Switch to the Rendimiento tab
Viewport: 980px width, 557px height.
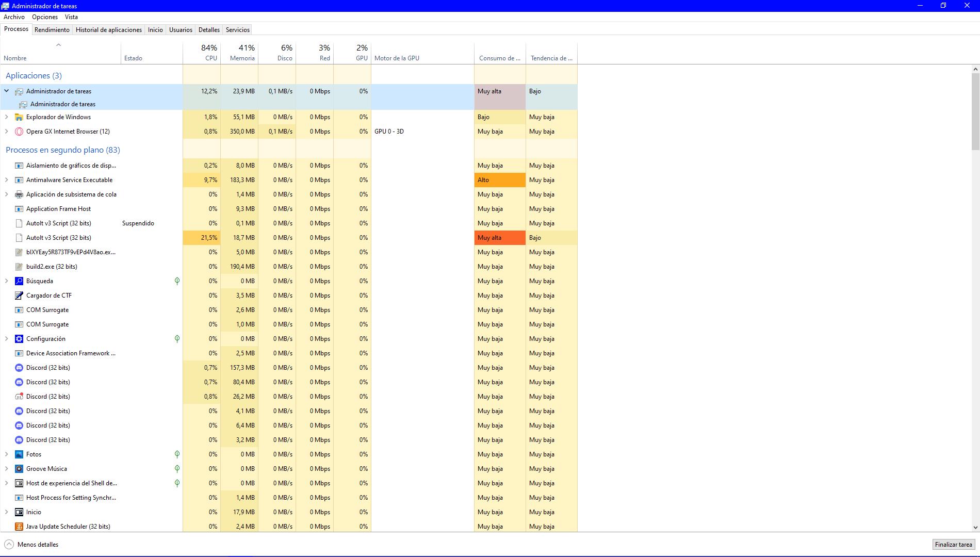[52, 30]
